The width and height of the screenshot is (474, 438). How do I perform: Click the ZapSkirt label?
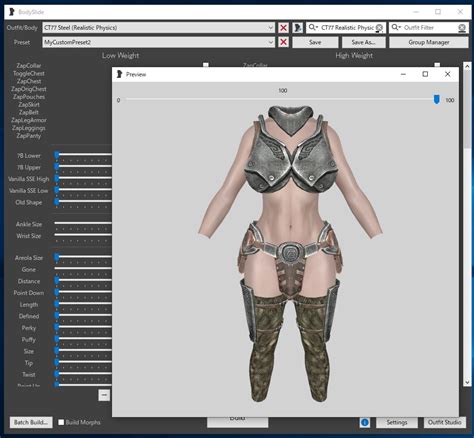[x=29, y=104]
